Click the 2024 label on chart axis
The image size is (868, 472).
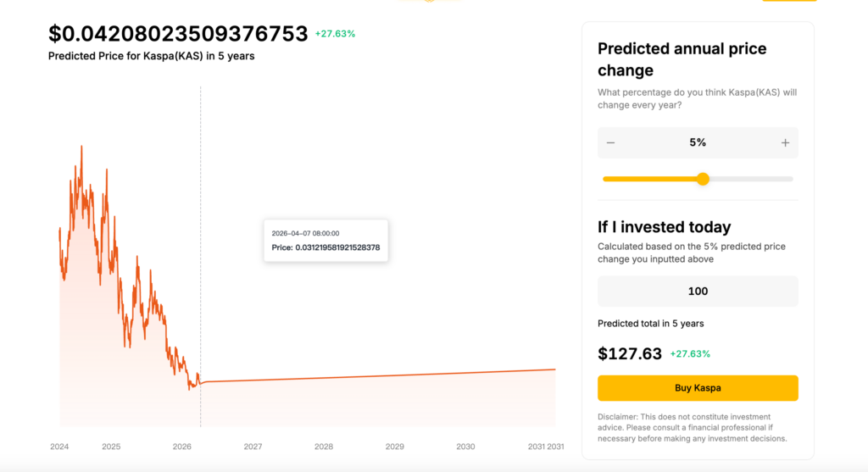59,446
